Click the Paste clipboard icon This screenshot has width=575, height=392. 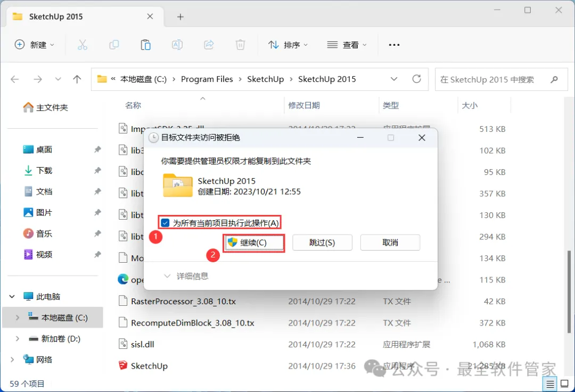145,45
